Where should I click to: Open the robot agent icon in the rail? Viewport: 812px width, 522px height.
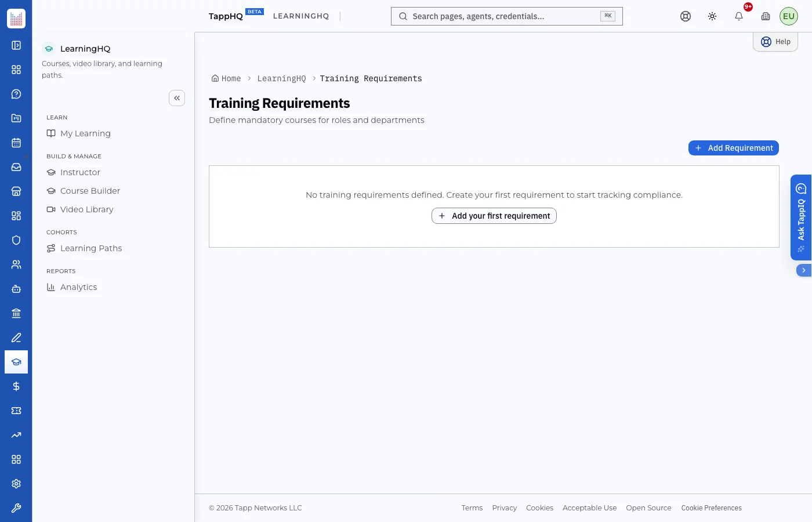[x=16, y=289]
